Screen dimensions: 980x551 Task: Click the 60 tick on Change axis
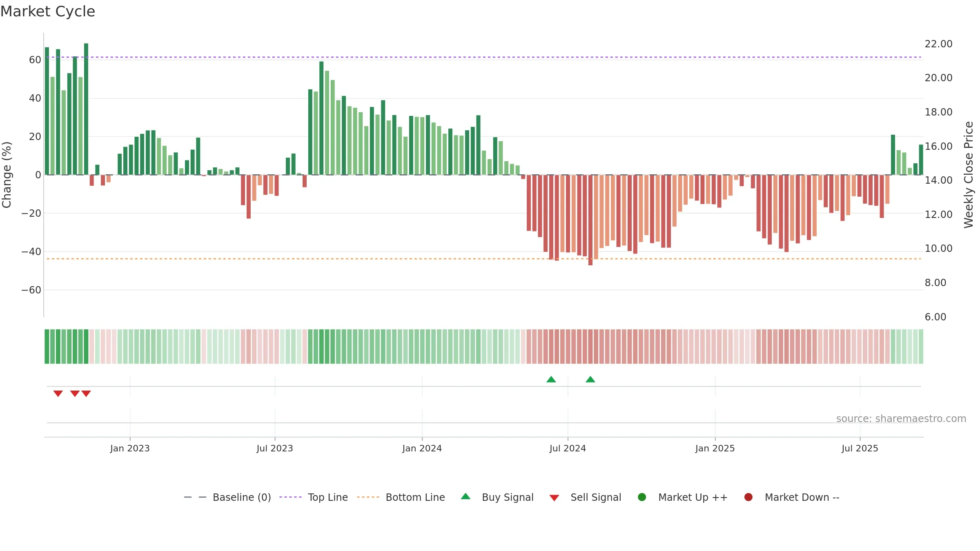coord(35,60)
